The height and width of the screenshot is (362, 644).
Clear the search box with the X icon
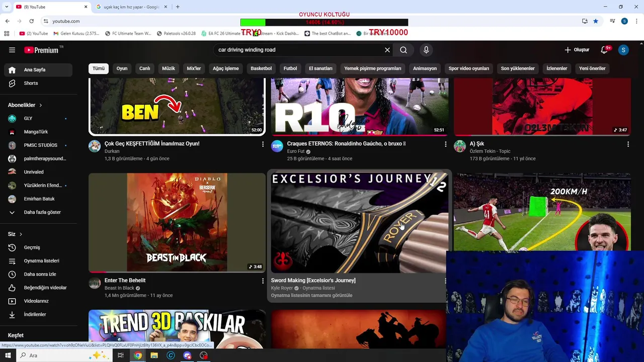(387, 50)
